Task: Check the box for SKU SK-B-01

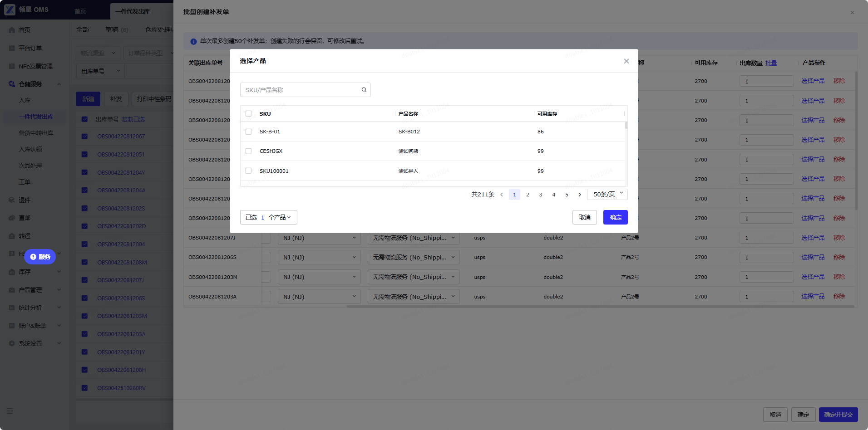Action: pyautogui.click(x=248, y=132)
